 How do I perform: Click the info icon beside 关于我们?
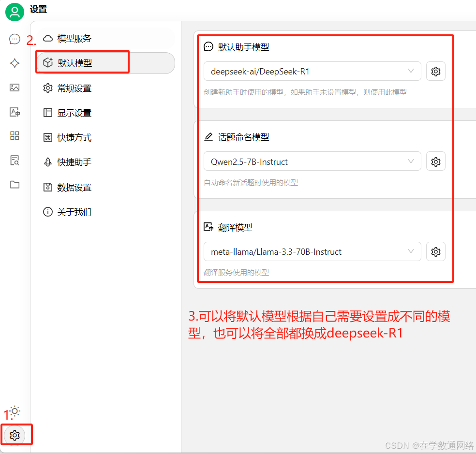pyautogui.click(x=48, y=212)
